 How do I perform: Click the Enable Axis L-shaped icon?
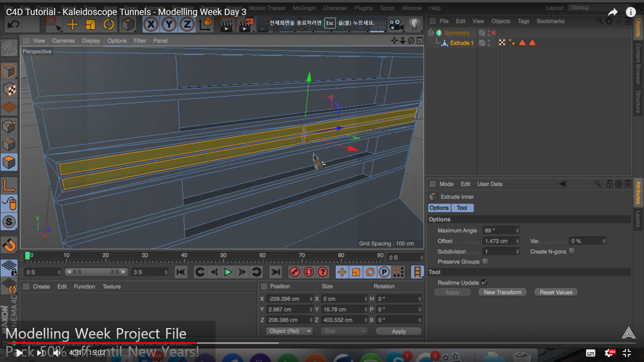click(x=9, y=185)
